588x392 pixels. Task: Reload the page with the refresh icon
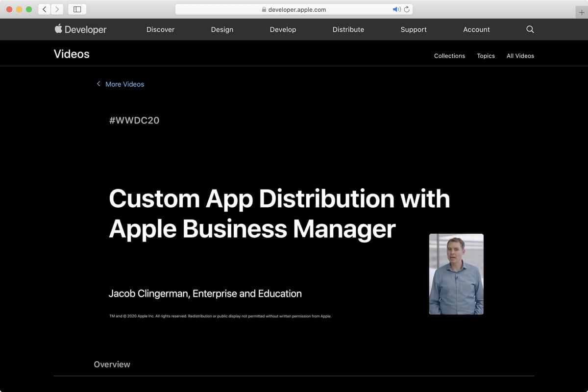click(407, 9)
